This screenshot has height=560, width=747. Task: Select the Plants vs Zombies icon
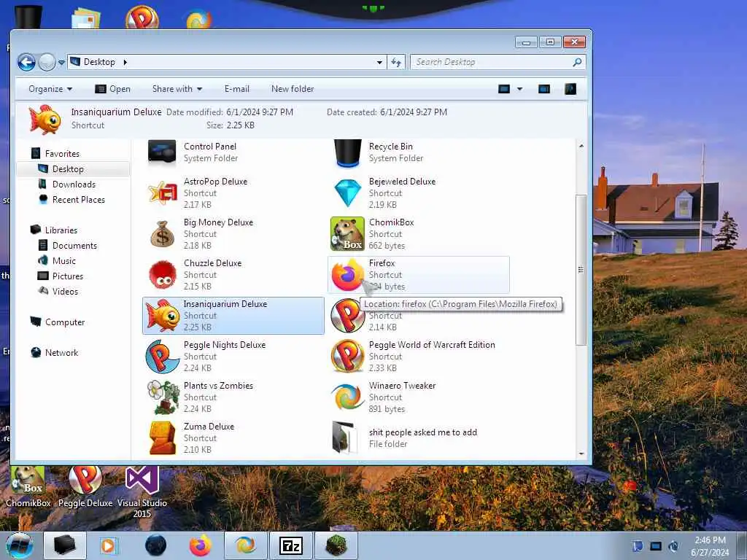click(163, 397)
